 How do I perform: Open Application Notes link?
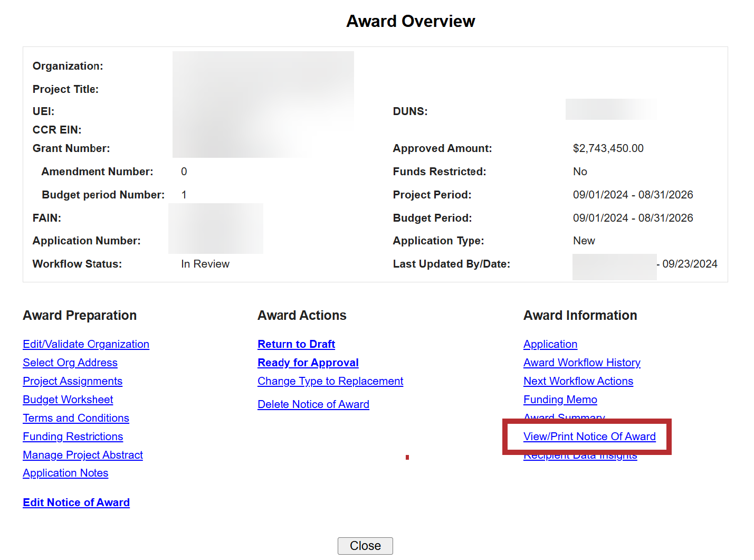(x=65, y=473)
